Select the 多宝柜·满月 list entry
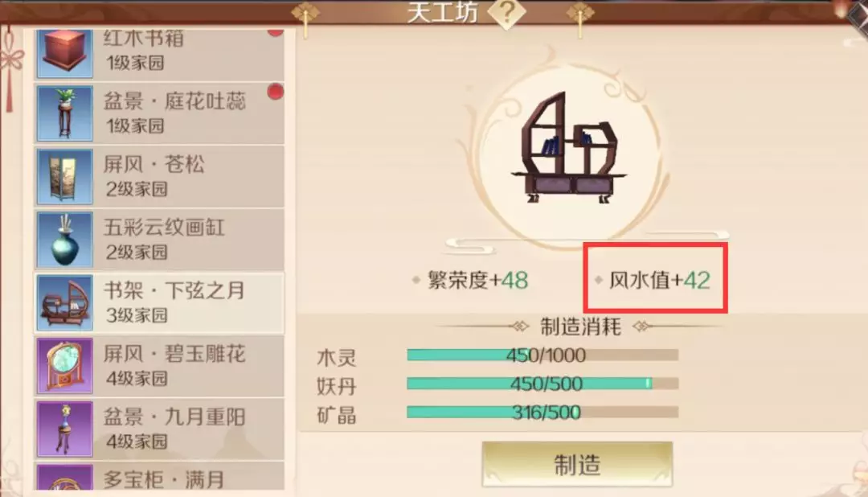This screenshot has height=497, width=868. click(159, 477)
